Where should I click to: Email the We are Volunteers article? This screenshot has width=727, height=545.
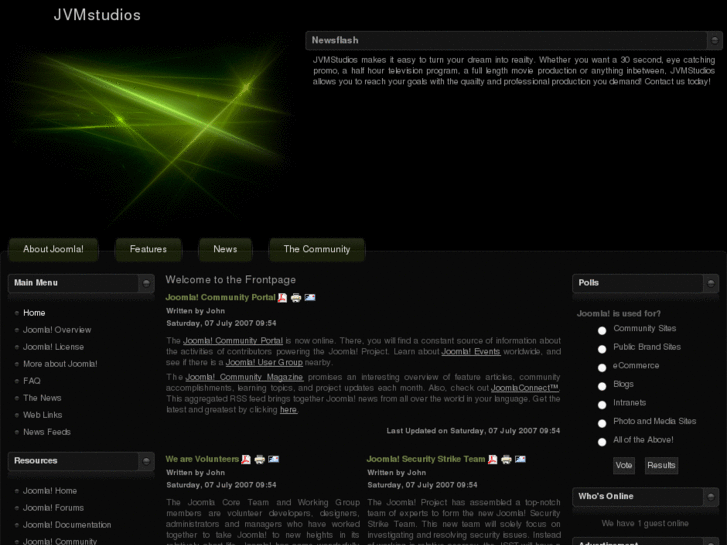(x=274, y=459)
